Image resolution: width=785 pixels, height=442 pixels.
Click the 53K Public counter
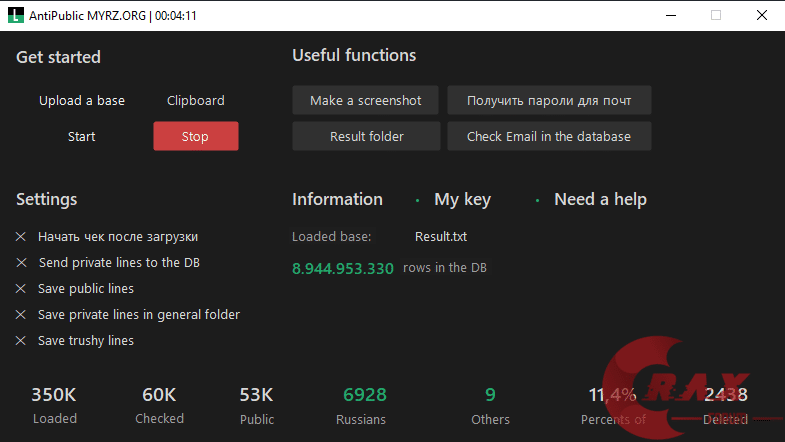point(256,404)
